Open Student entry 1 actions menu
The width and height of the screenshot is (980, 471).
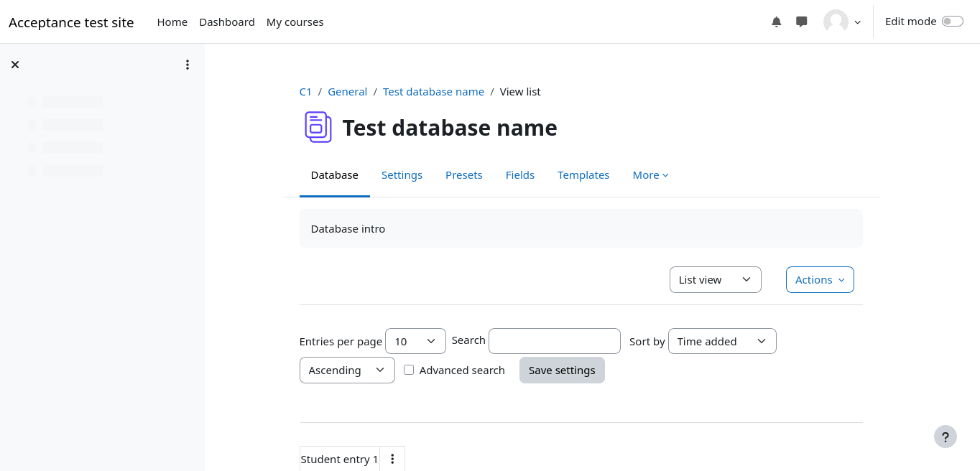[392, 459]
